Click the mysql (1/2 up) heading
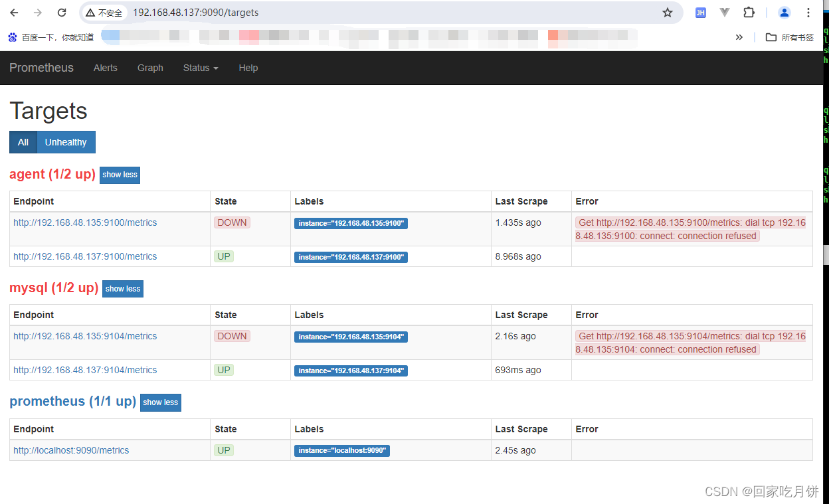 (54, 288)
